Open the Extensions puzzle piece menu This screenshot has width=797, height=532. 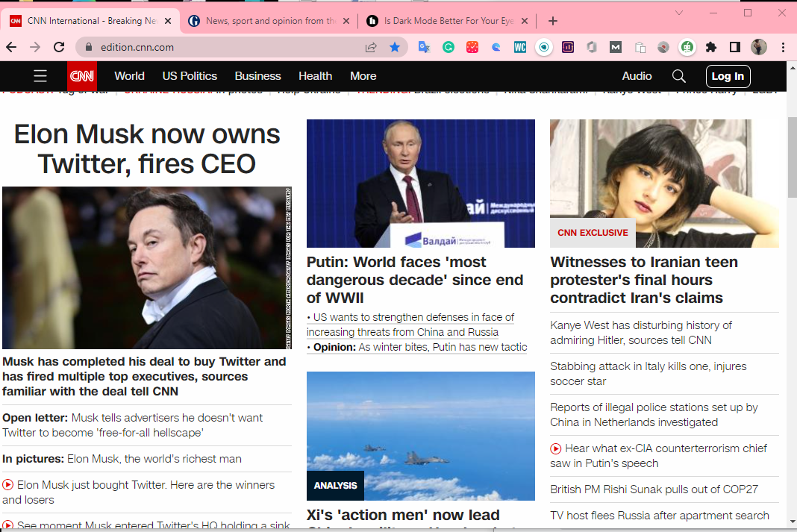tap(711, 47)
